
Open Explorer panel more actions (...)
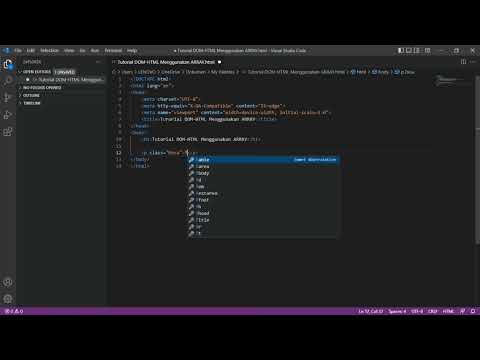pyautogui.click(x=98, y=62)
